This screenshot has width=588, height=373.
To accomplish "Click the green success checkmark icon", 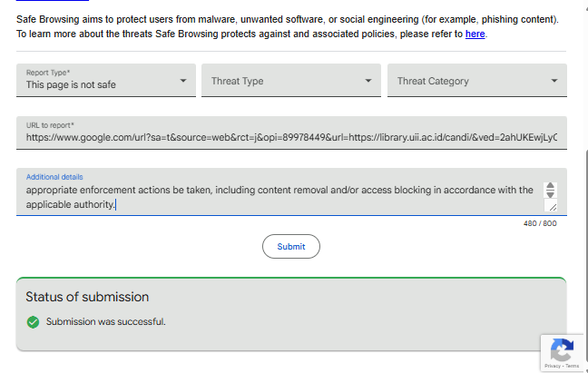I will tap(33, 321).
